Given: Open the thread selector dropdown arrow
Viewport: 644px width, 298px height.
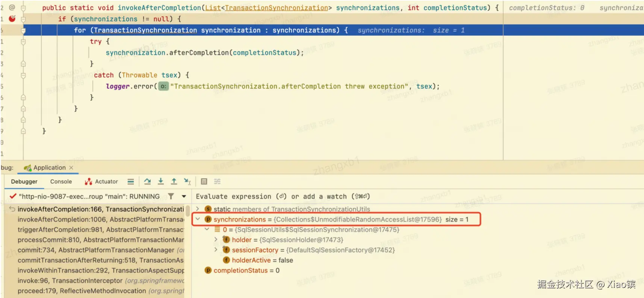Looking at the screenshot, I should [184, 196].
